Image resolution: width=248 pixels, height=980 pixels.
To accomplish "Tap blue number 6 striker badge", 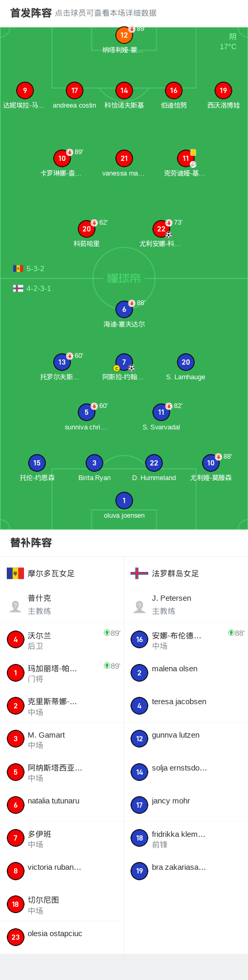I will [x=124, y=309].
